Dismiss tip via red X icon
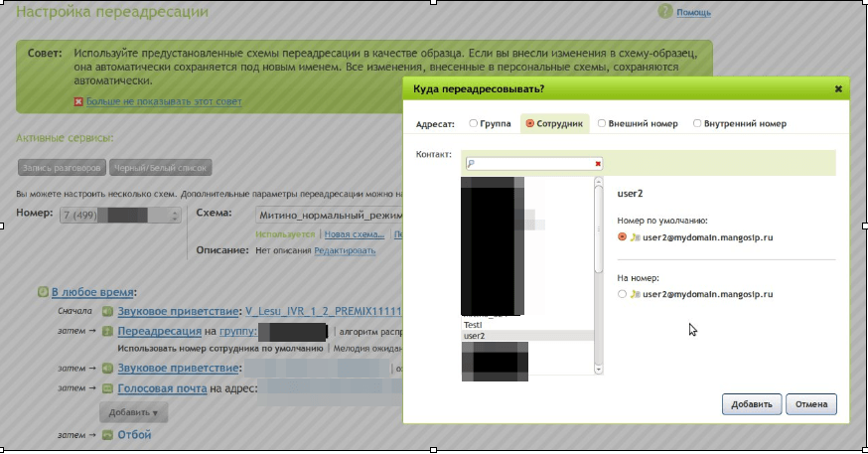868x454 pixels. coord(78,102)
